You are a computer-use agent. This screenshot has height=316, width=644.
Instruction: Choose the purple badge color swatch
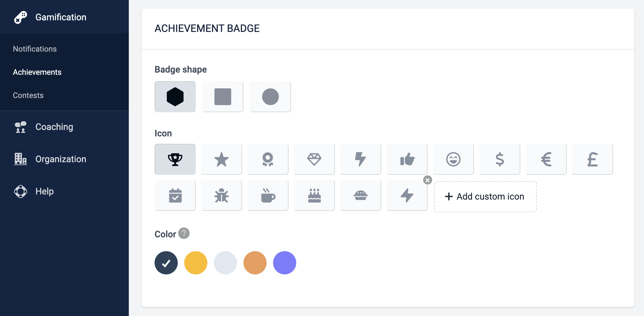tap(285, 263)
